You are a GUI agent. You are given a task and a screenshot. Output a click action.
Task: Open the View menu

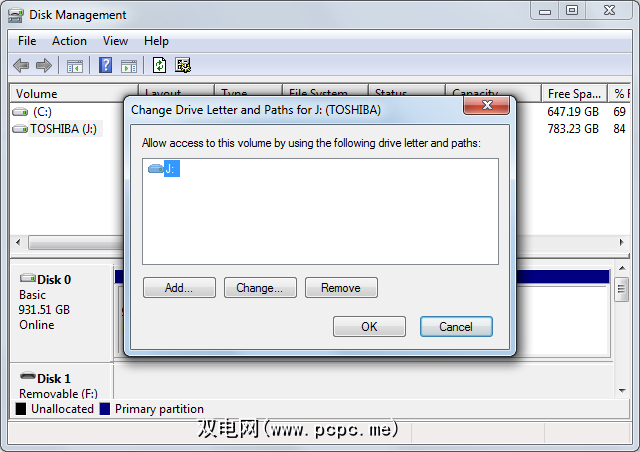115,41
